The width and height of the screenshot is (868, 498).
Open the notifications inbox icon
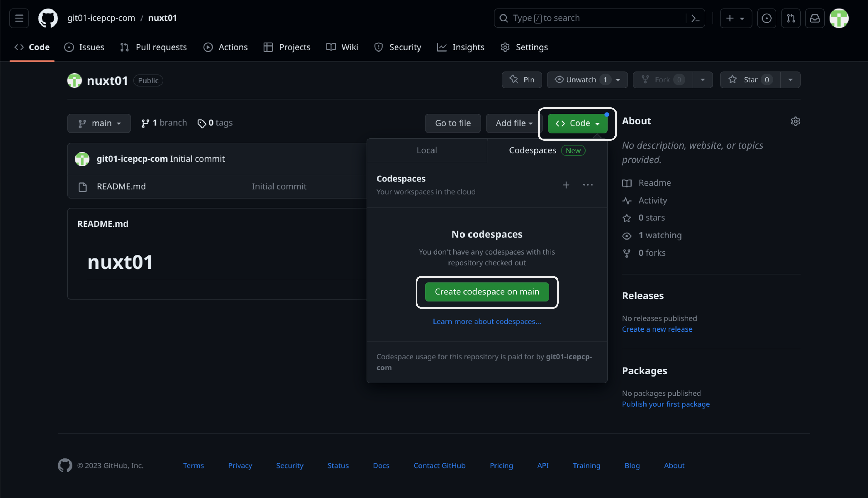tap(815, 18)
